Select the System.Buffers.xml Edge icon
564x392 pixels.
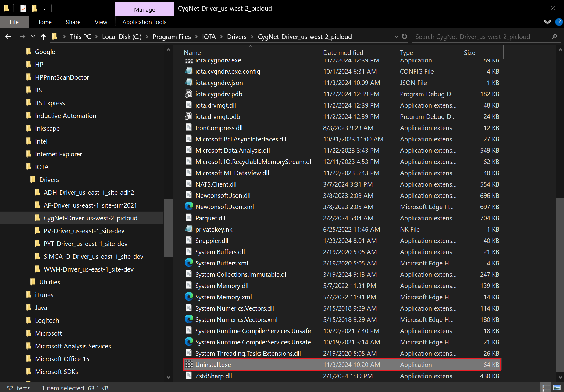coord(189,263)
